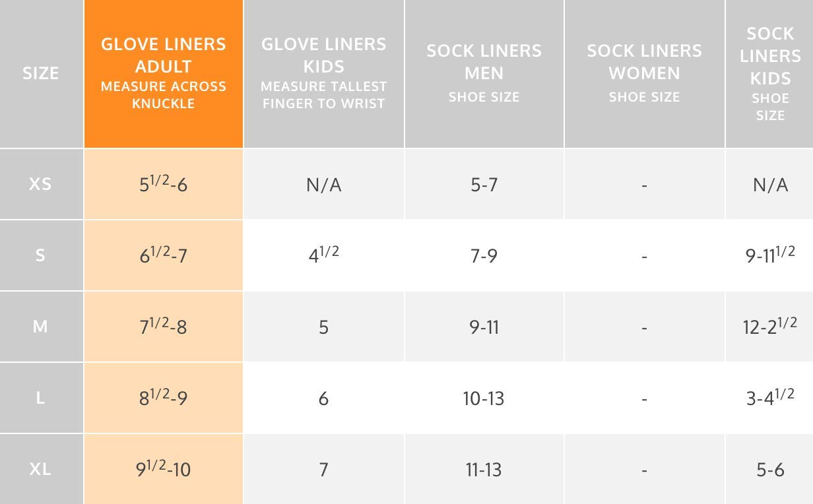Image resolution: width=813 pixels, height=504 pixels.
Task: Click the orange Glove Liners Adult header
Action: coord(163,73)
